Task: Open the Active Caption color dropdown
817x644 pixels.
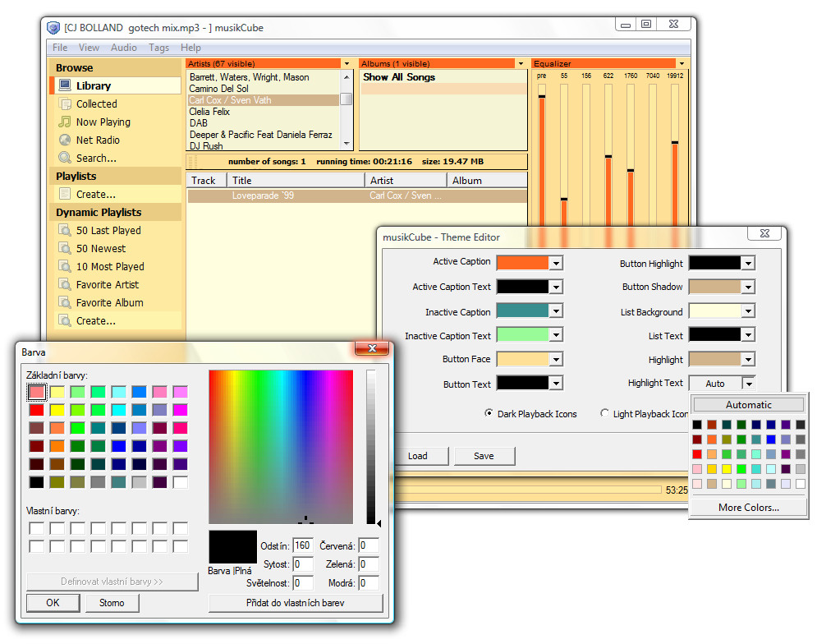Action: 556,263
